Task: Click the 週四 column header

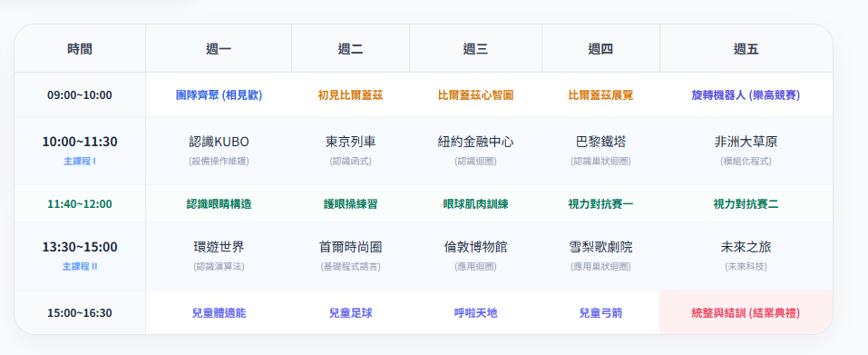Action: coord(600,49)
